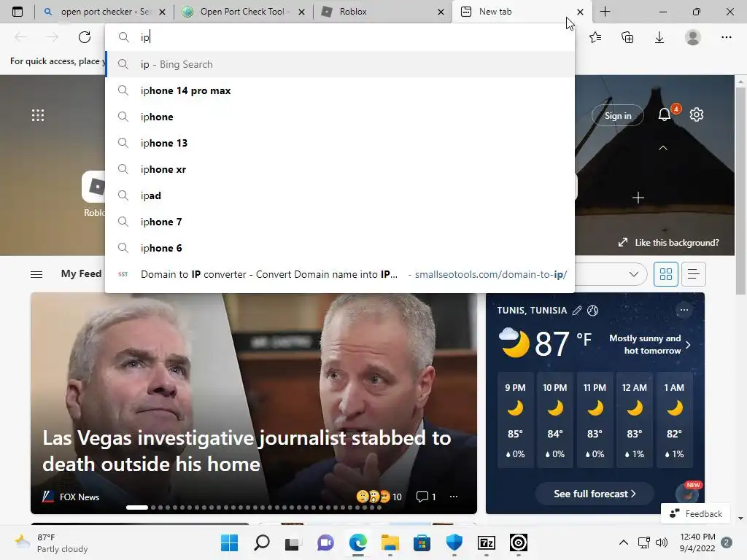The width and height of the screenshot is (747, 560).
Task: Switch to Open Port Check Tool tab
Action: 242,12
